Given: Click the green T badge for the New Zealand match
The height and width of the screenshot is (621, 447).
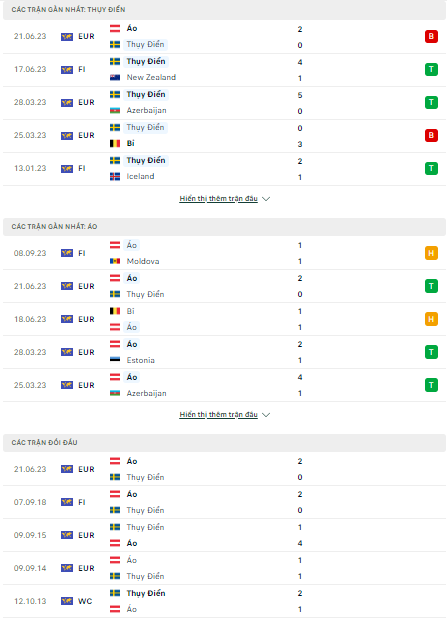Looking at the screenshot, I should coord(431,69).
